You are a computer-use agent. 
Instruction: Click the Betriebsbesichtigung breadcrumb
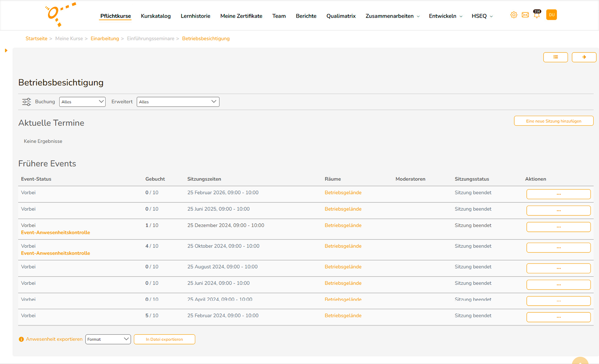pyautogui.click(x=206, y=39)
